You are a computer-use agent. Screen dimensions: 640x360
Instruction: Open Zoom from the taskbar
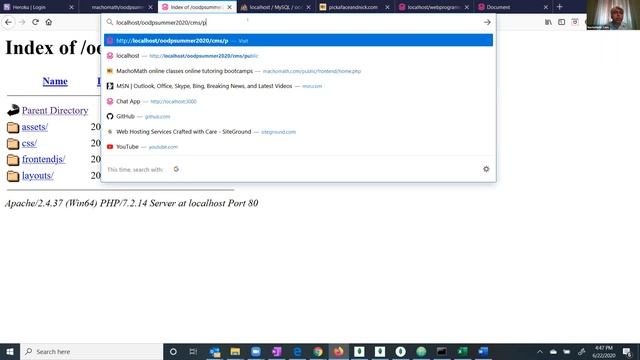tap(256, 351)
